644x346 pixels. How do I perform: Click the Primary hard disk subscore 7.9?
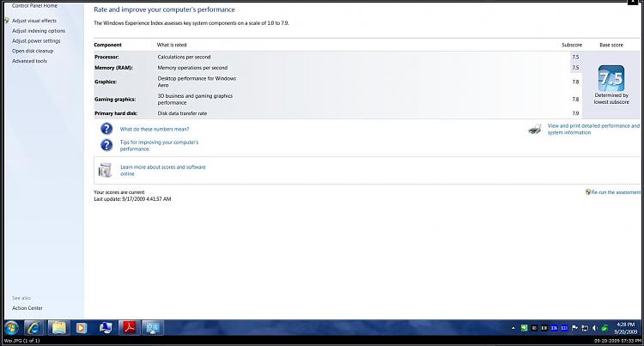tap(575, 113)
